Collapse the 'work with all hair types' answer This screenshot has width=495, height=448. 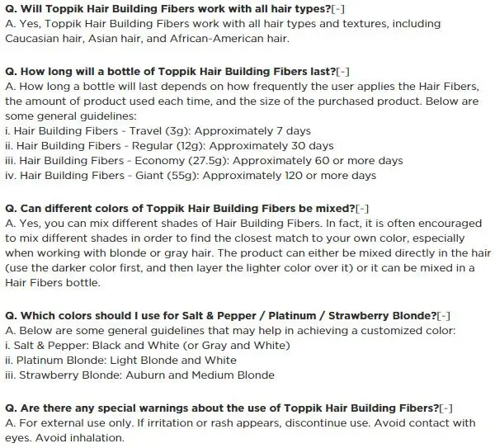pyautogui.click(x=337, y=9)
